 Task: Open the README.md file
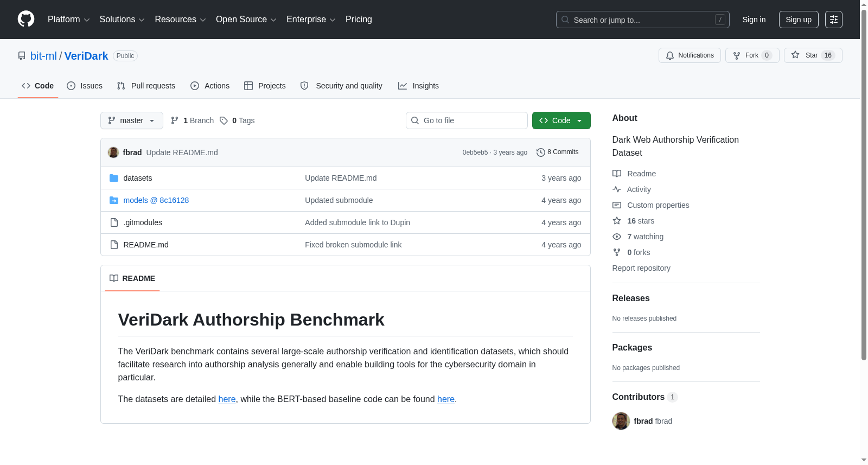pos(146,245)
